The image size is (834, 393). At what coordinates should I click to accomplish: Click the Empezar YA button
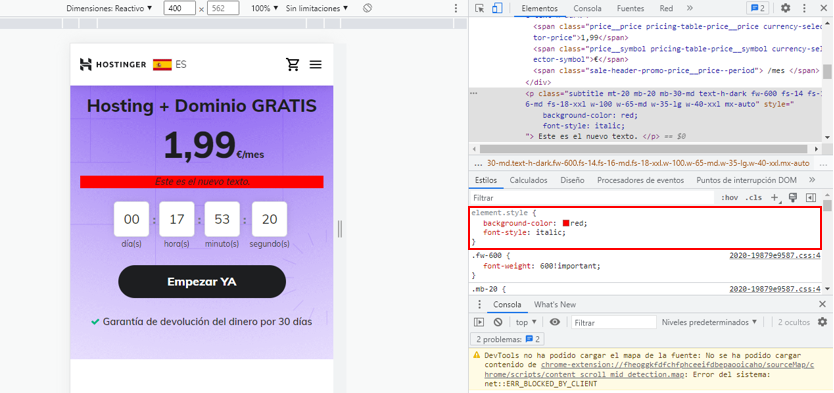tap(202, 281)
